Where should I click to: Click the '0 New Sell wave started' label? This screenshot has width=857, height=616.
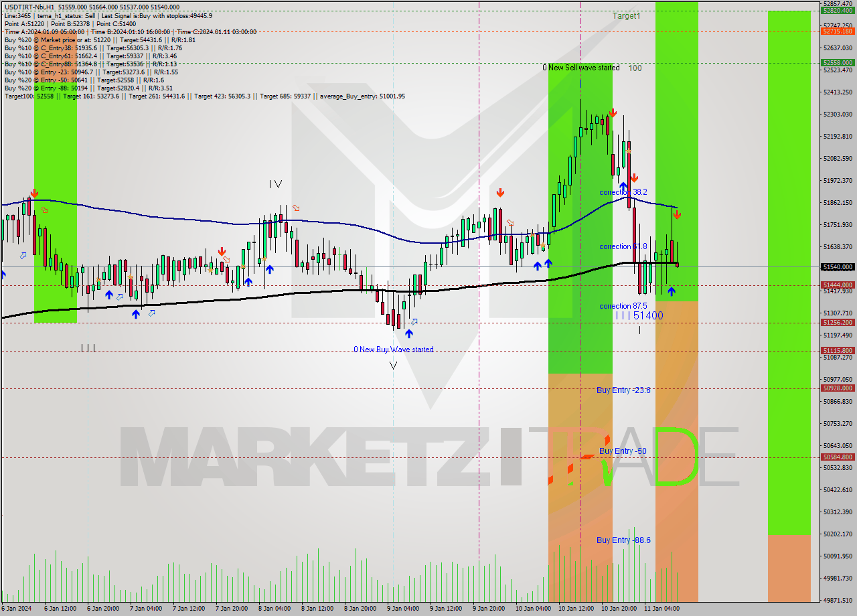click(581, 68)
